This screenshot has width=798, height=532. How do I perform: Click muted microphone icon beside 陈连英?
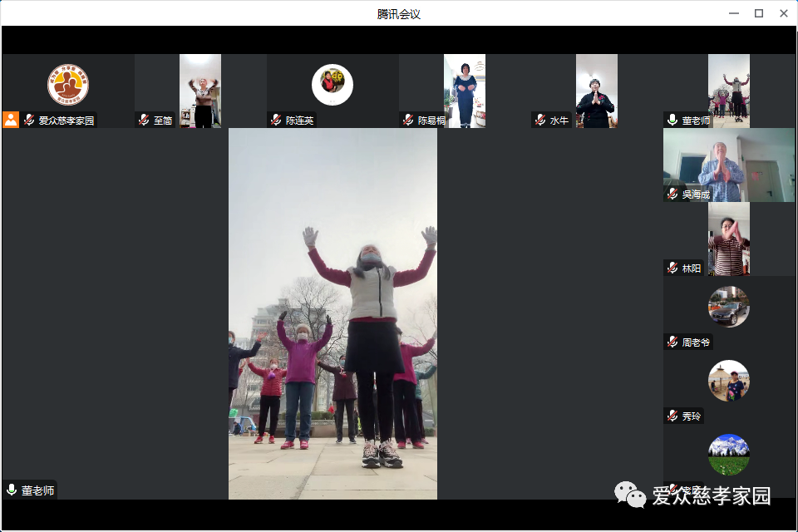276,120
